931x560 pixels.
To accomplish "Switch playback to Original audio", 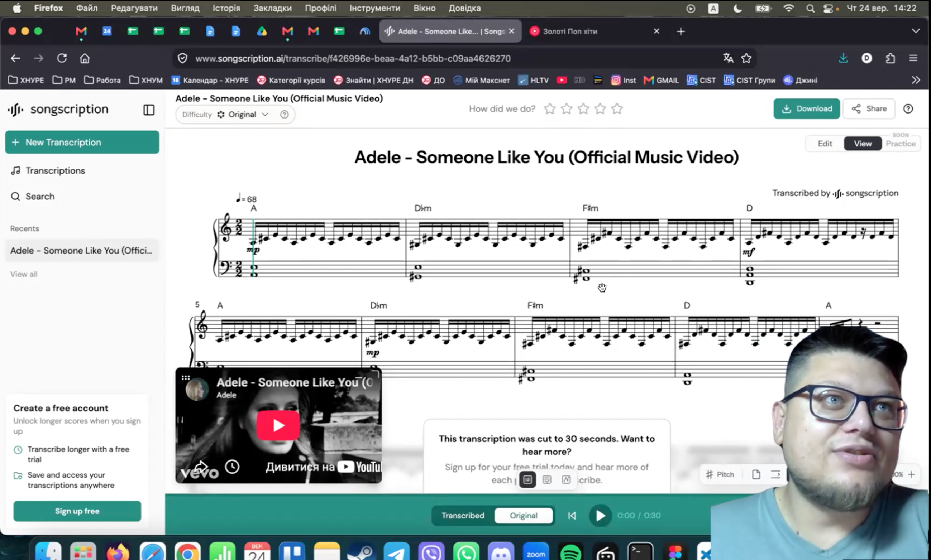I will coord(523,516).
